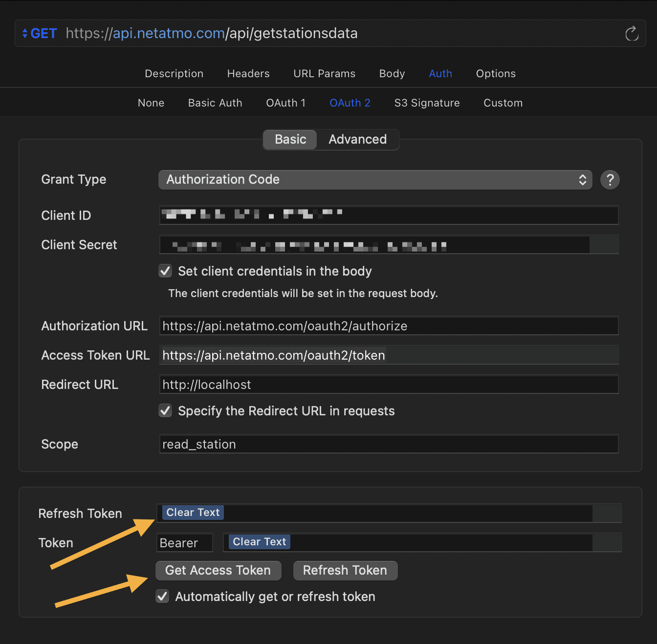
Task: Click Get Access Token button
Action: [218, 570]
